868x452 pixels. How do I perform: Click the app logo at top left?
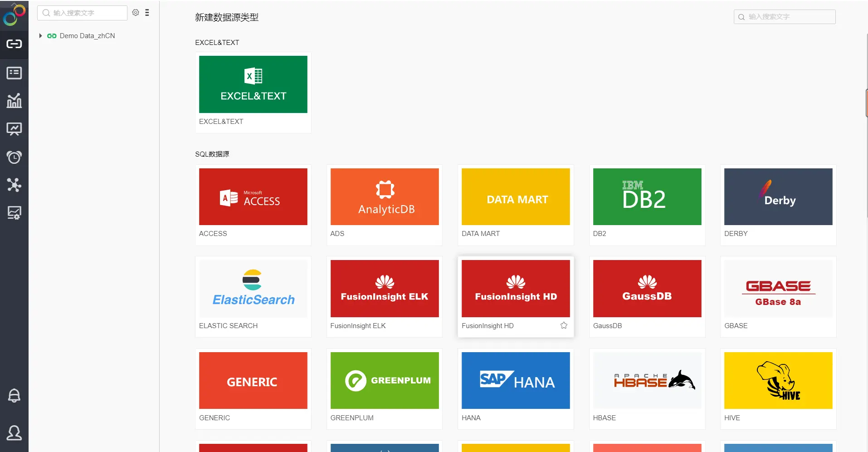(14, 15)
